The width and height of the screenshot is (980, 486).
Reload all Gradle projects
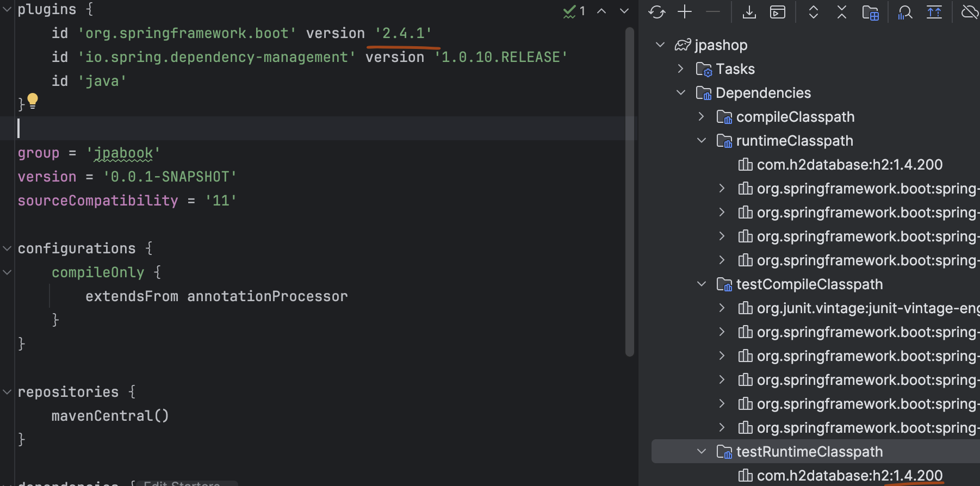pyautogui.click(x=657, y=12)
